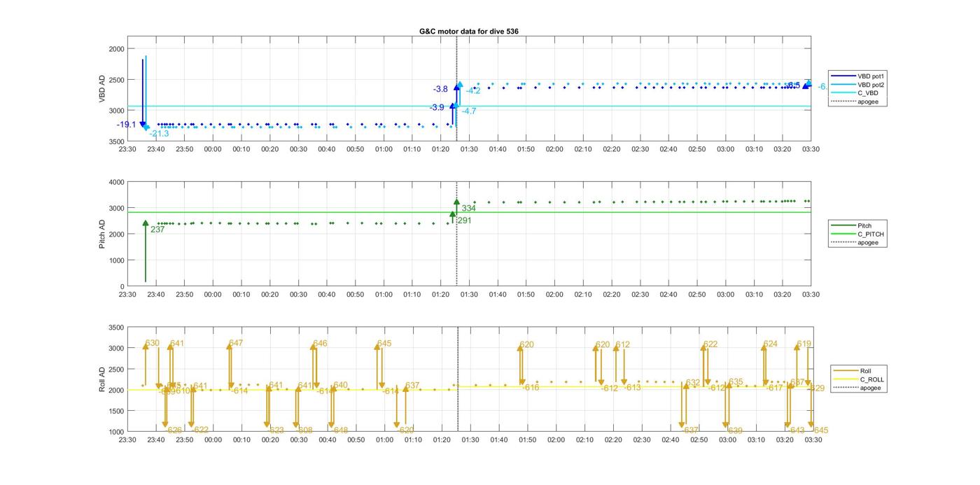
Task: Click the '-19.1' VBD pot1 annotation
Action: point(127,125)
